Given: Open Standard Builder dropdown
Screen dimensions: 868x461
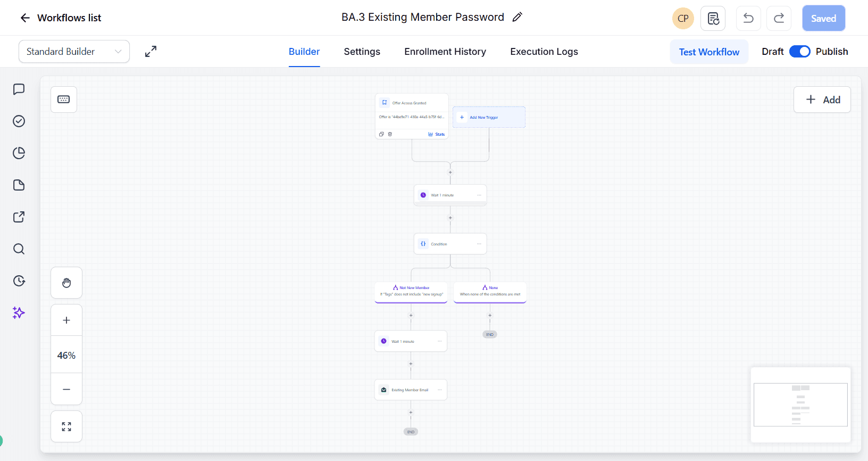Looking at the screenshot, I should (x=74, y=52).
